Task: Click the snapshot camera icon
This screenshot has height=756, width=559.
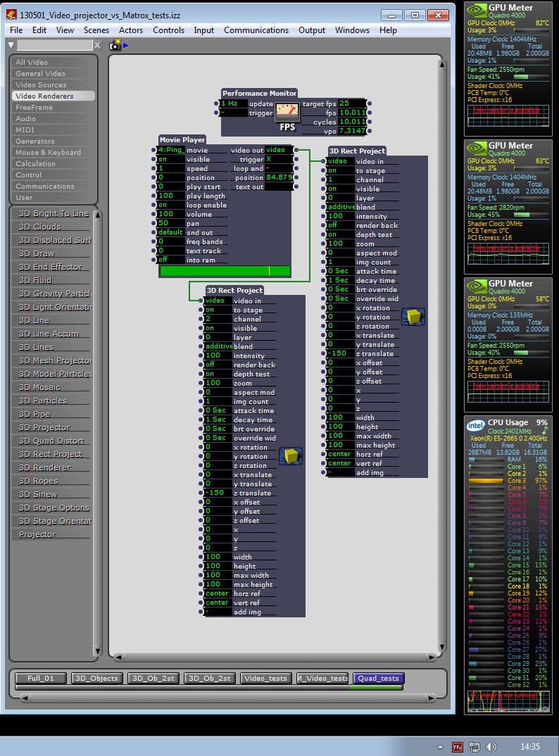Action: click(x=115, y=45)
